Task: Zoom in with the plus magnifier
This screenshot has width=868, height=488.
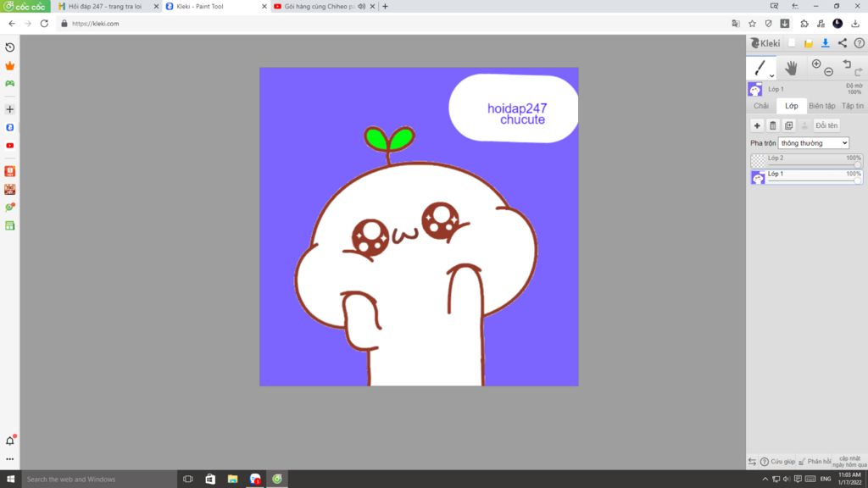Action: click(816, 64)
